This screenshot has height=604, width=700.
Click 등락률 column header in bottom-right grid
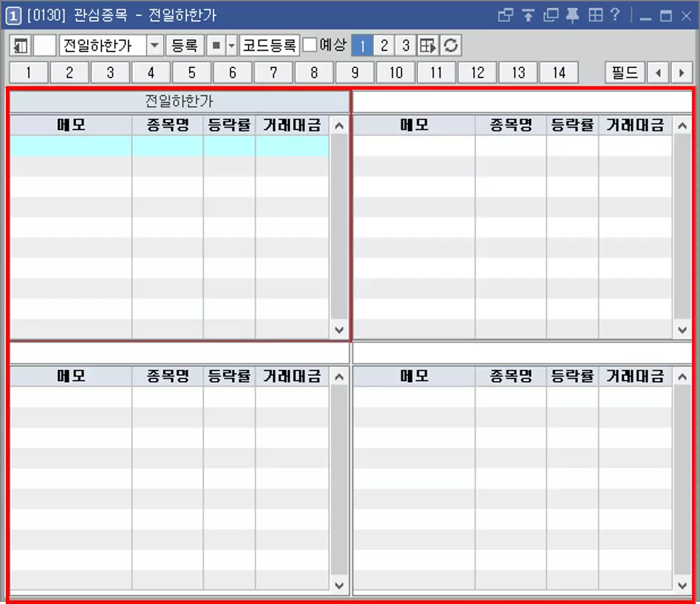pyautogui.click(x=572, y=376)
